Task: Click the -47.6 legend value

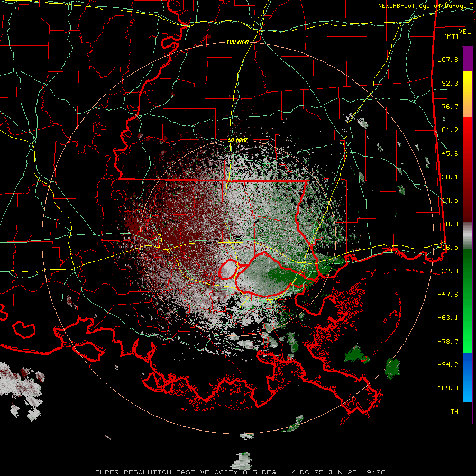Action: (x=448, y=295)
